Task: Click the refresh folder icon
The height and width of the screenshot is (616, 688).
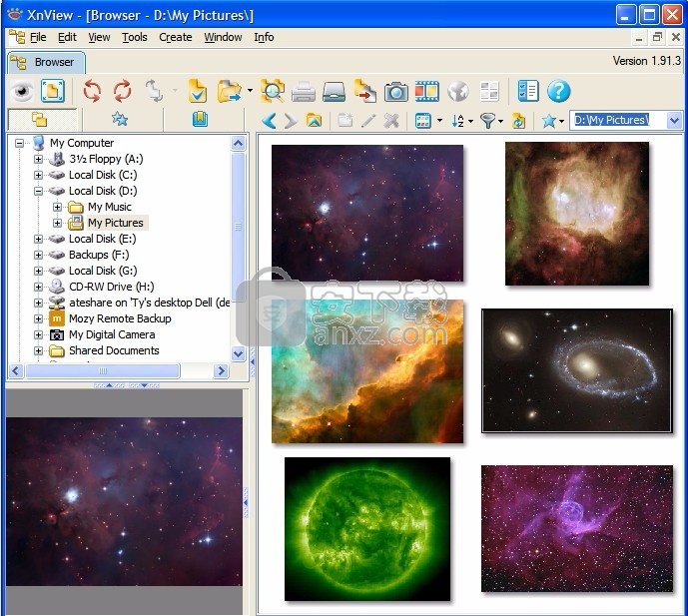Action: (518, 120)
